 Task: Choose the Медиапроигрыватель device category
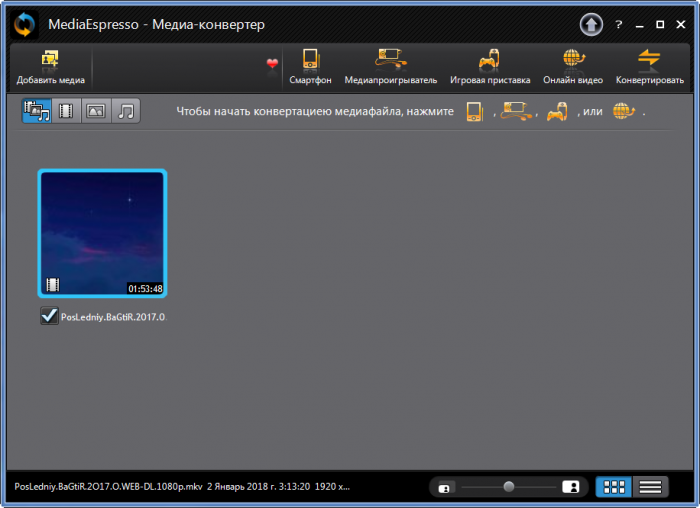(391, 67)
